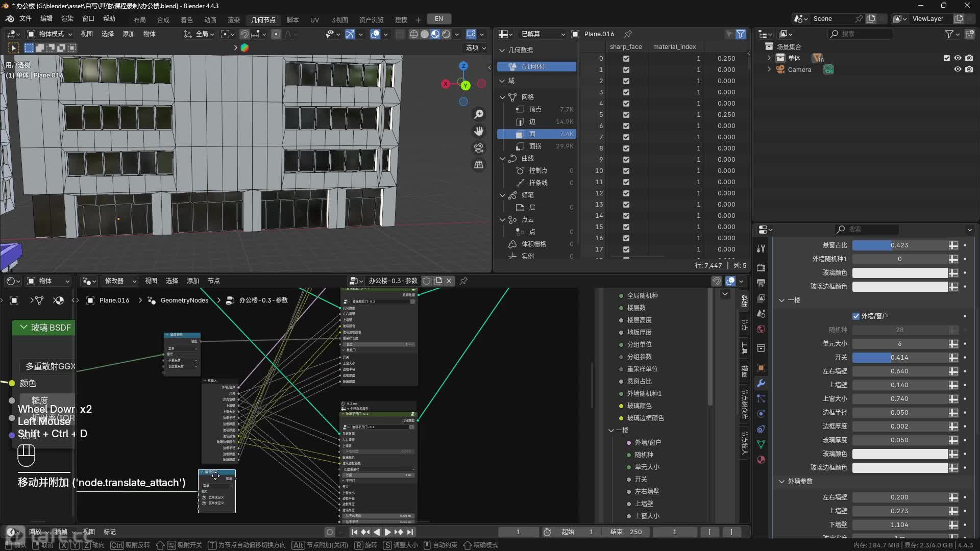Hide Camera in viewport via eye icon

pos(958,69)
